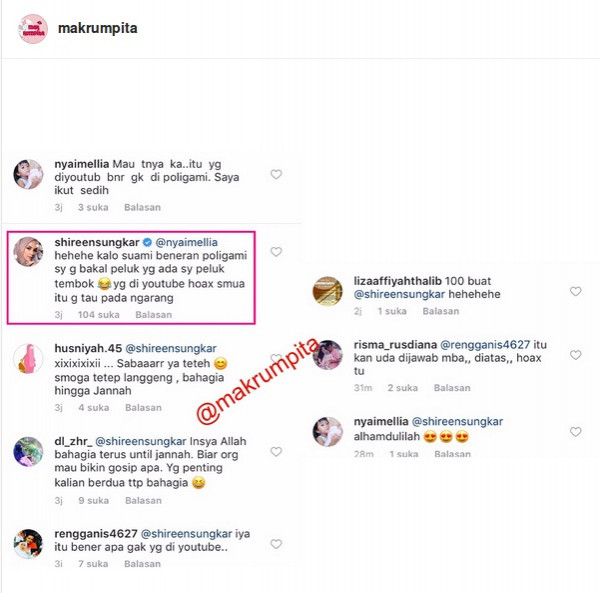Heart risma_rusdiana's hoax comment

576,355
